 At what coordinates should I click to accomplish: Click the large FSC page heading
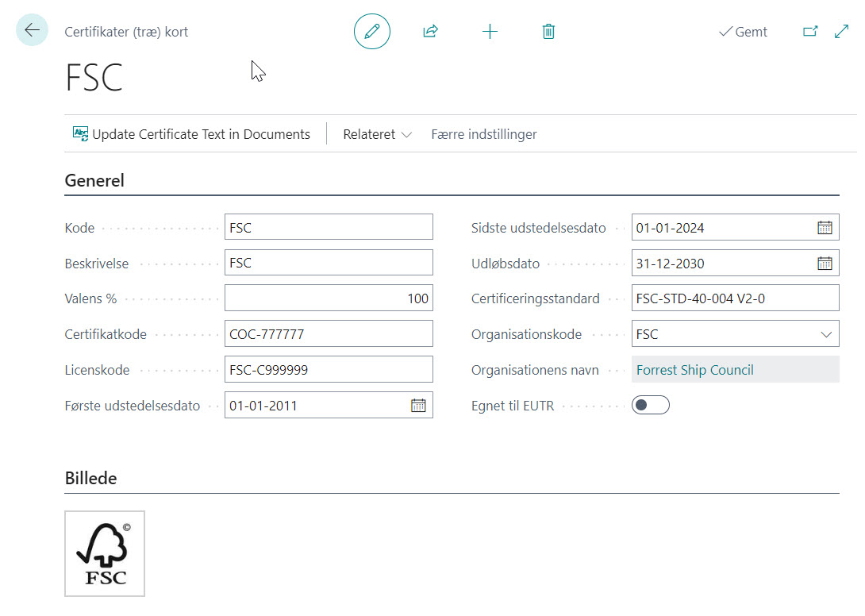coord(94,77)
